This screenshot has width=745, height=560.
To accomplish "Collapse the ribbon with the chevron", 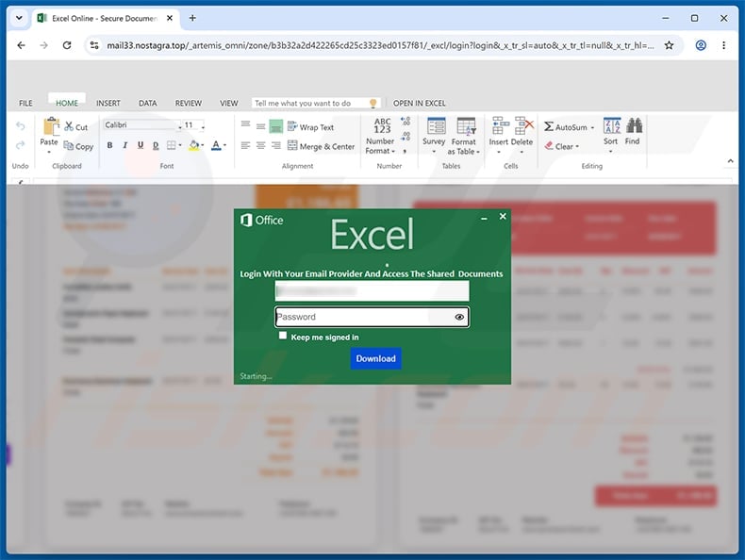I will [730, 161].
